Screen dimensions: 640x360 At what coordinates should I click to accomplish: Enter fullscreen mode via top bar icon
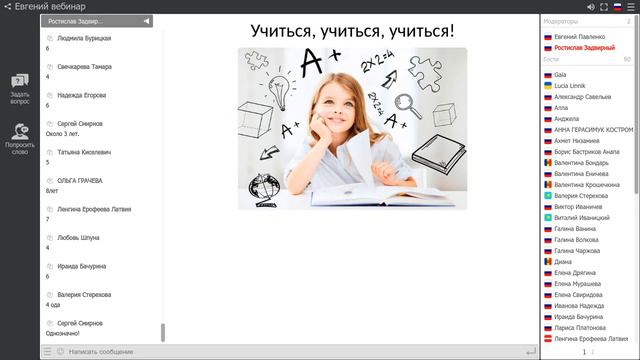click(x=604, y=7)
